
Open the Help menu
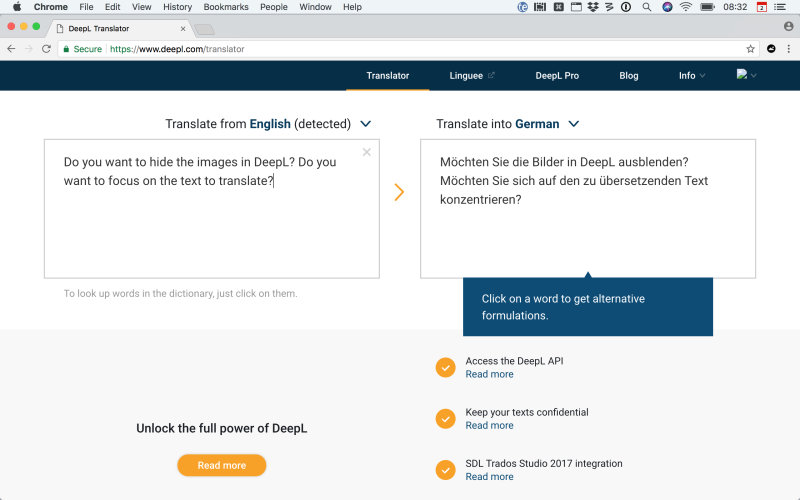(x=352, y=7)
